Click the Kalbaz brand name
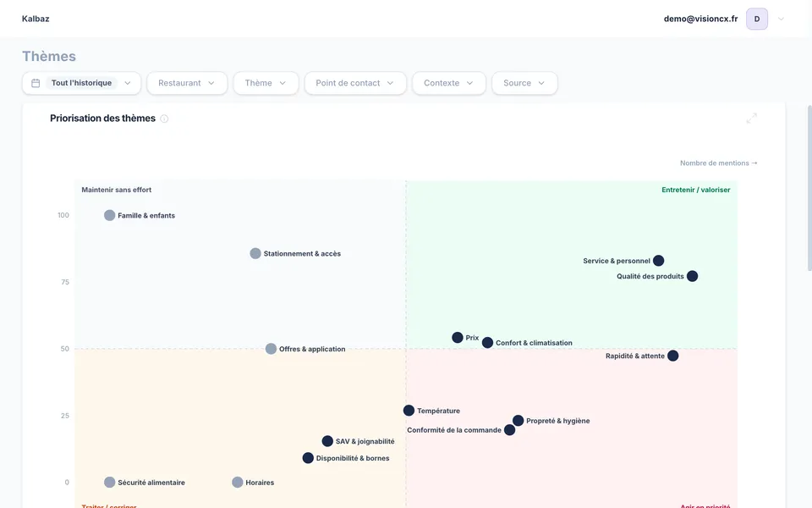 click(x=36, y=19)
